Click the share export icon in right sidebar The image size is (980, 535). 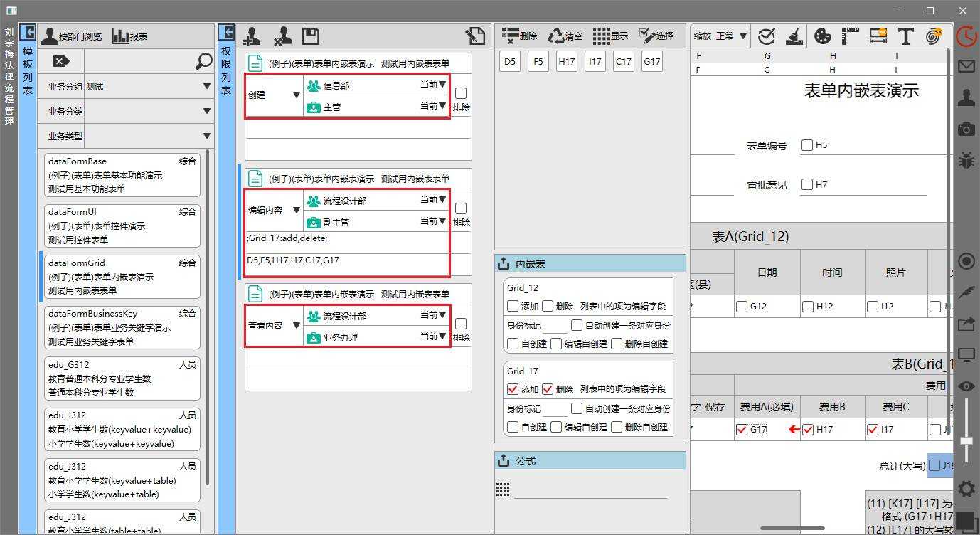[x=966, y=324]
